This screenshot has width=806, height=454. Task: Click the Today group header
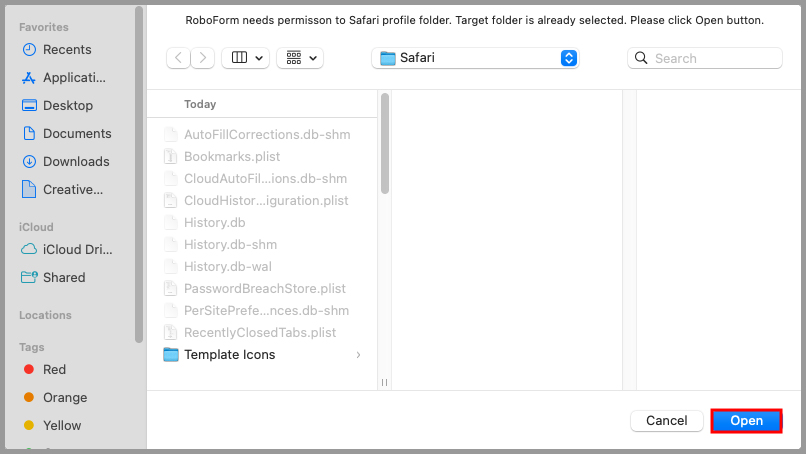[x=200, y=104]
